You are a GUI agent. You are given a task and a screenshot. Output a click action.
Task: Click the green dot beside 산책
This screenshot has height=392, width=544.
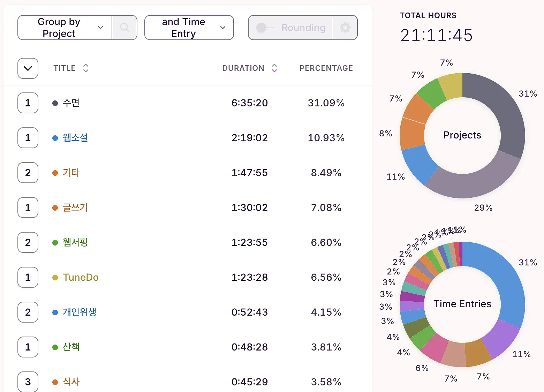tap(55, 347)
